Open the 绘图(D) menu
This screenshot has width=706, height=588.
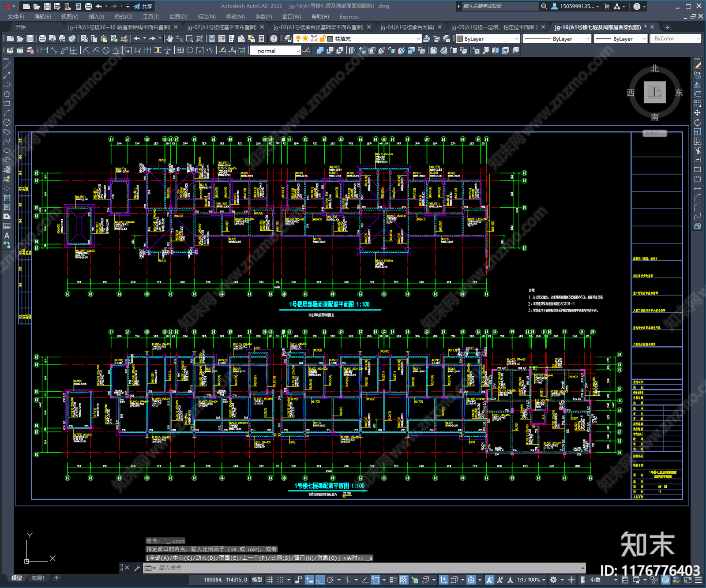pyautogui.click(x=178, y=17)
